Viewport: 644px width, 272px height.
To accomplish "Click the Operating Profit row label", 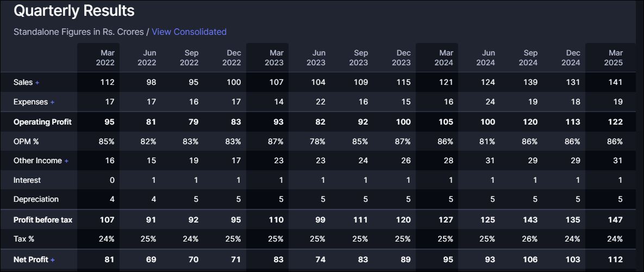I will (x=42, y=122).
